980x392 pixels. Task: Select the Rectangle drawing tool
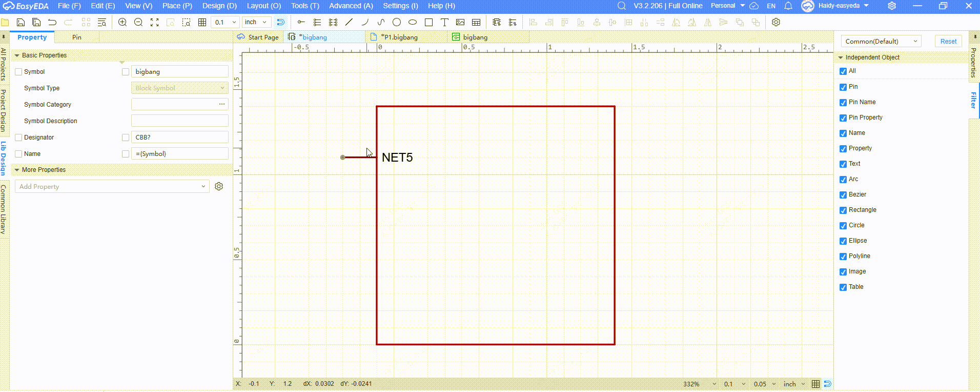point(428,22)
